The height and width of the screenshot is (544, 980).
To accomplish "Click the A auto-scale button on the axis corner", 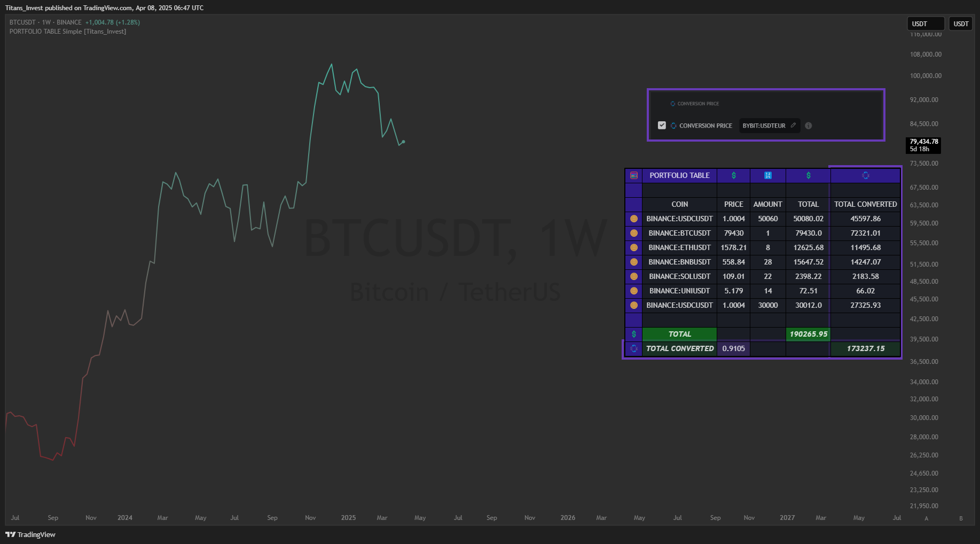I will pos(927,518).
